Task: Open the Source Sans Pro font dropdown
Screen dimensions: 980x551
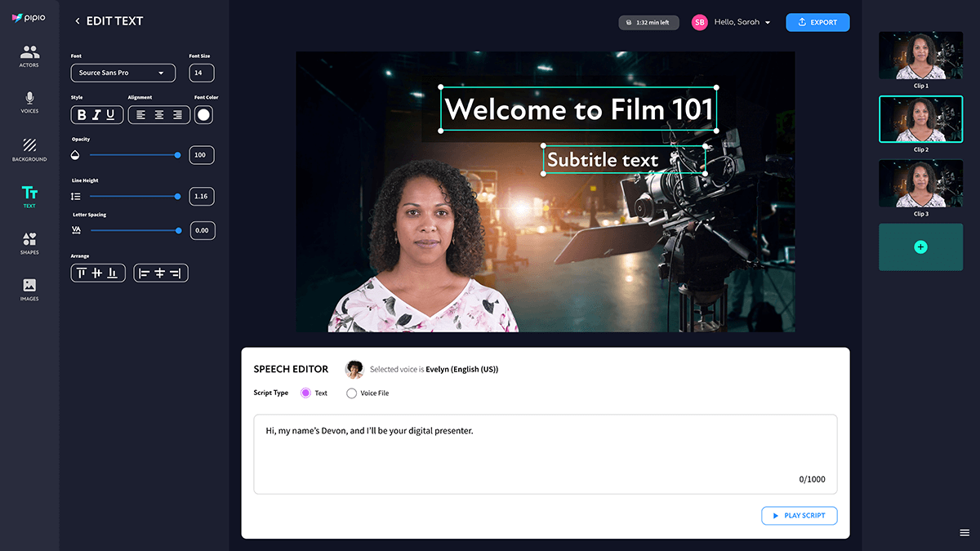Action: 122,73
